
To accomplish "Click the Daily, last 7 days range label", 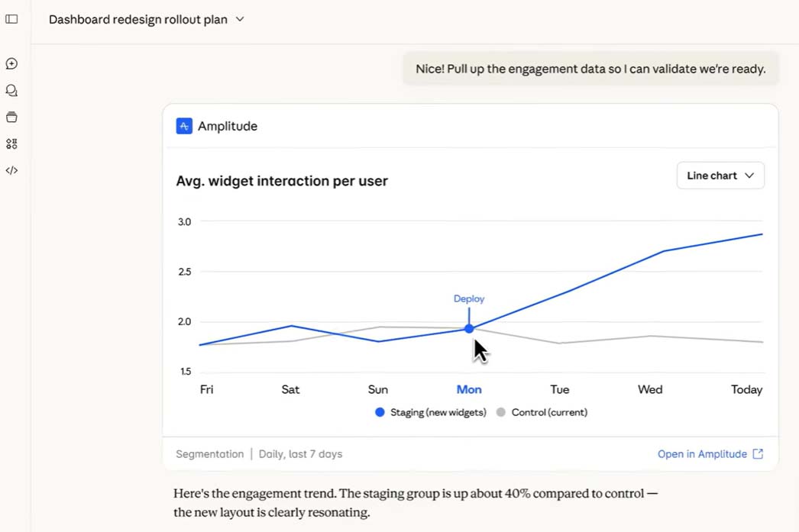I will click(300, 454).
